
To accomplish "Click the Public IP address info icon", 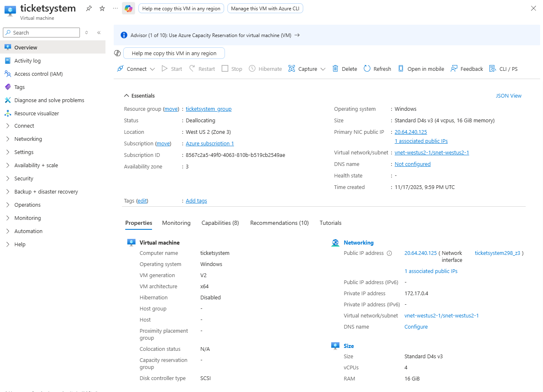I will pyautogui.click(x=389, y=253).
